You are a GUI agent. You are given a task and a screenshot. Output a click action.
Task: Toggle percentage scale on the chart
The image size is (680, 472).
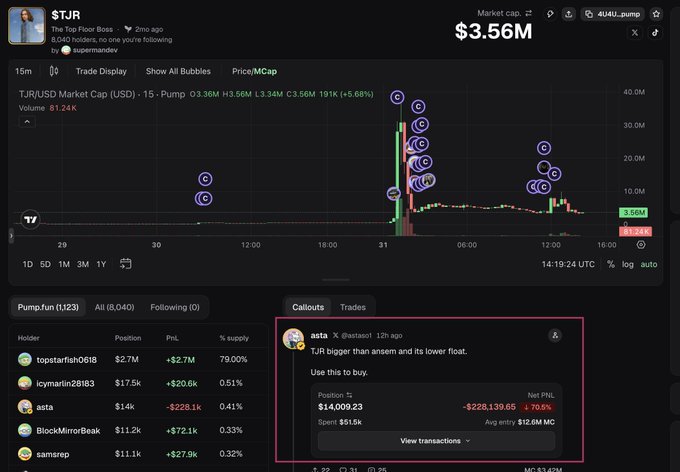pos(611,264)
